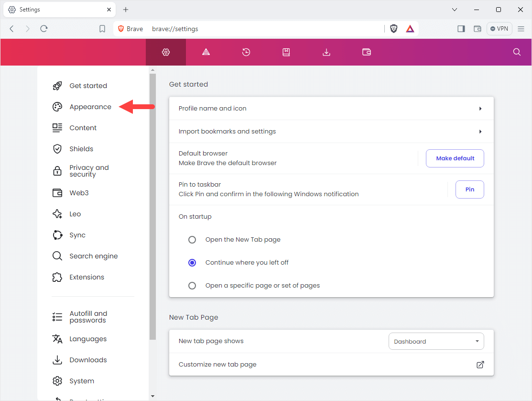The image size is (532, 401).
Task: Select Open a specific page or set of pages
Action: (x=192, y=286)
